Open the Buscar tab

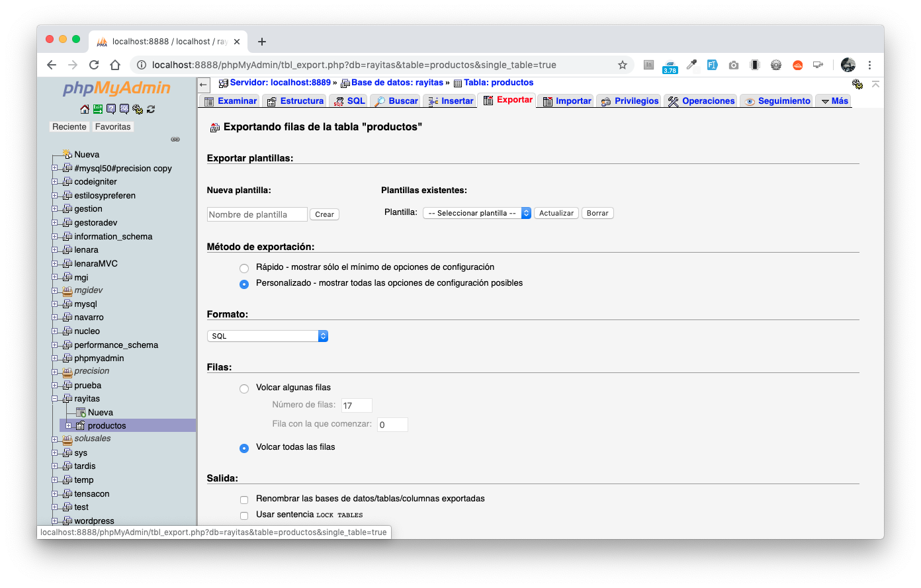396,101
